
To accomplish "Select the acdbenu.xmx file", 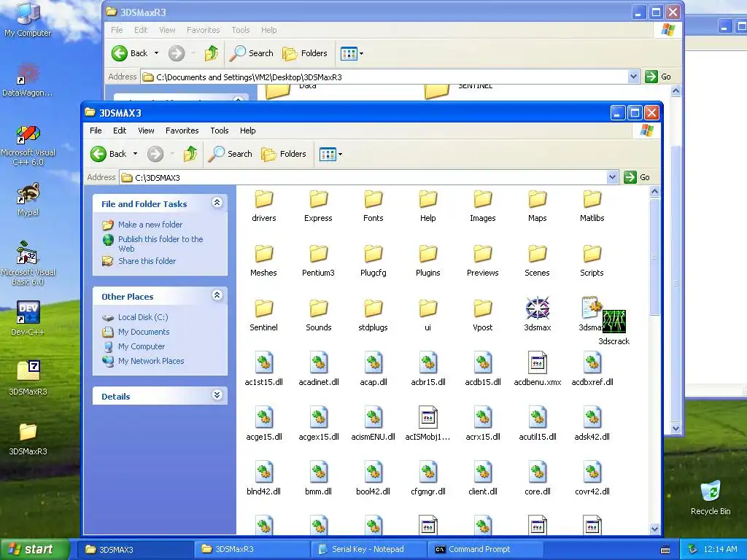I will coord(538,370).
